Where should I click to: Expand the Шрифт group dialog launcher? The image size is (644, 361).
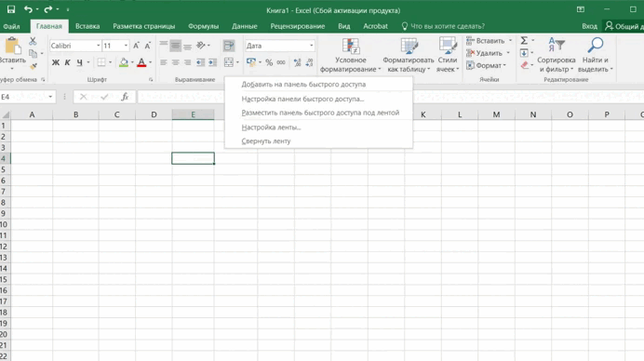(x=151, y=80)
